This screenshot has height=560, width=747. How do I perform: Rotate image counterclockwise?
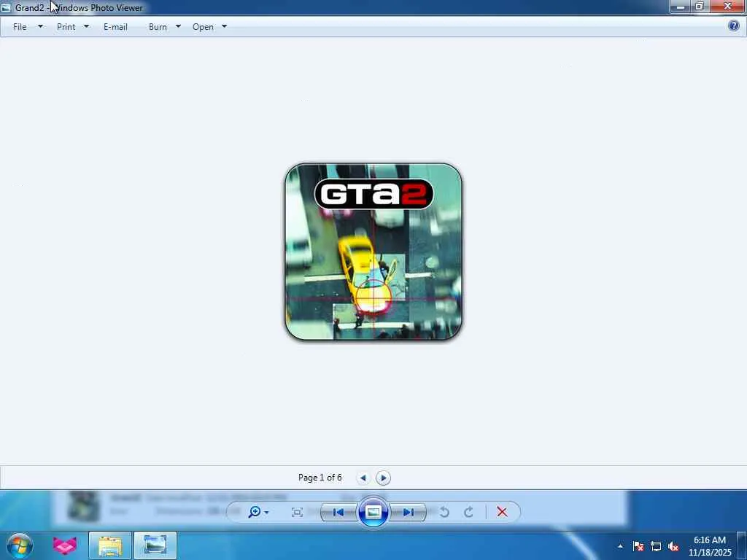coord(444,512)
